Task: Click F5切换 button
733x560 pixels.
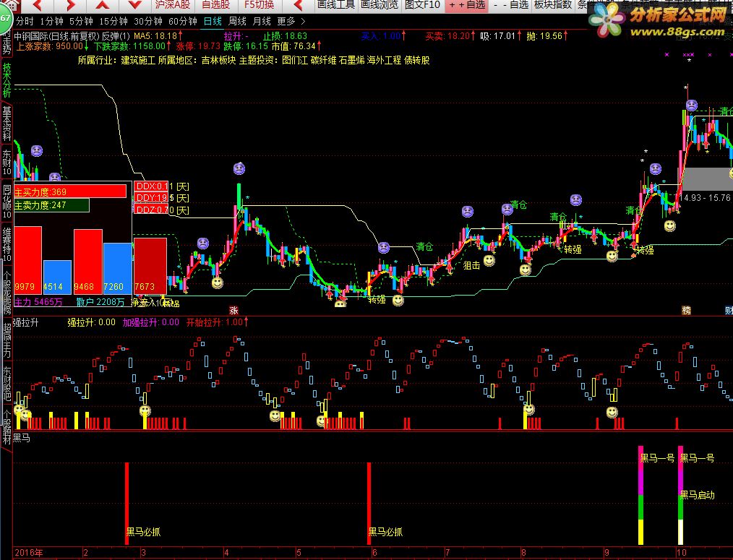Action: tap(259, 4)
